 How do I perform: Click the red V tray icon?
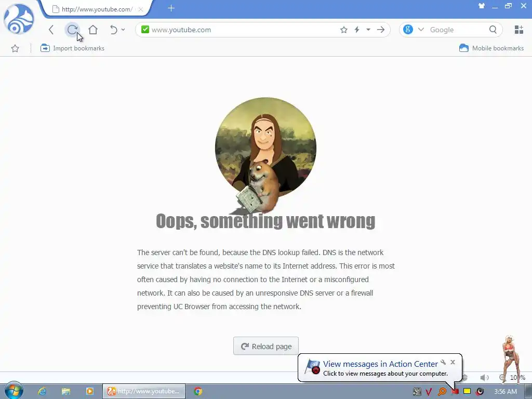429,392
